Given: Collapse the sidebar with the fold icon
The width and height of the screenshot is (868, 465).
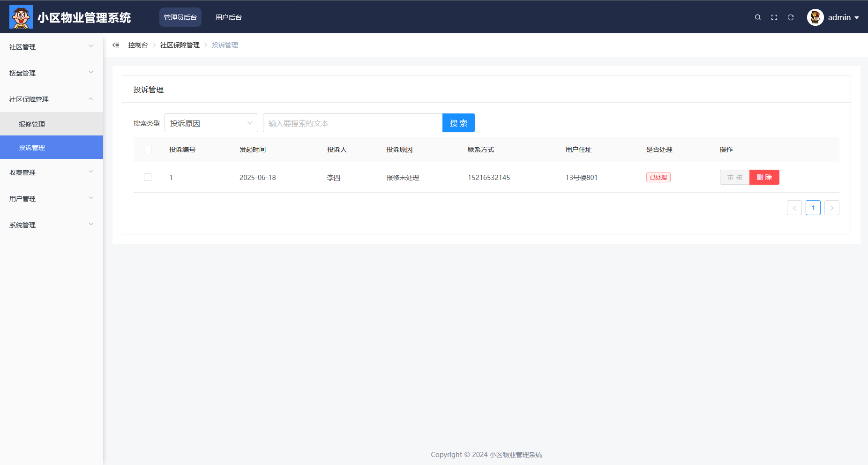Looking at the screenshot, I should tap(116, 45).
